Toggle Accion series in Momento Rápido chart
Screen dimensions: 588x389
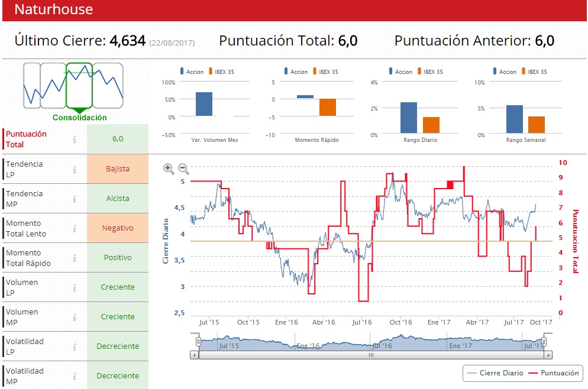point(296,72)
